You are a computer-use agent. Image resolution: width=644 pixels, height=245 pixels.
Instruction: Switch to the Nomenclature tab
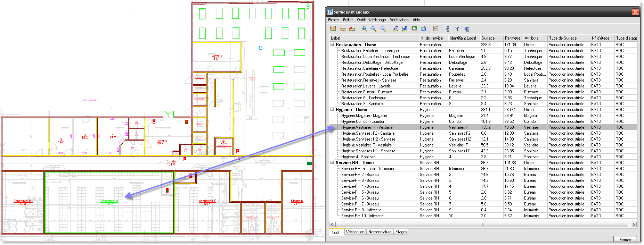380,232
